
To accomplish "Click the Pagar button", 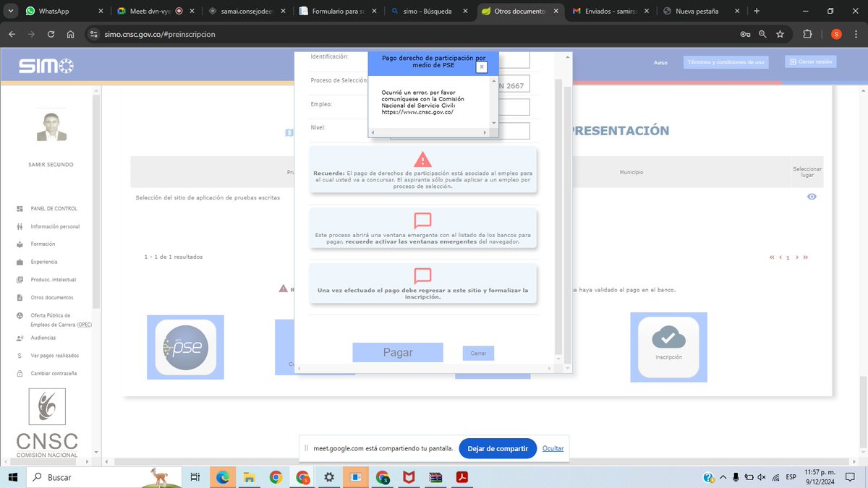I will tap(398, 352).
